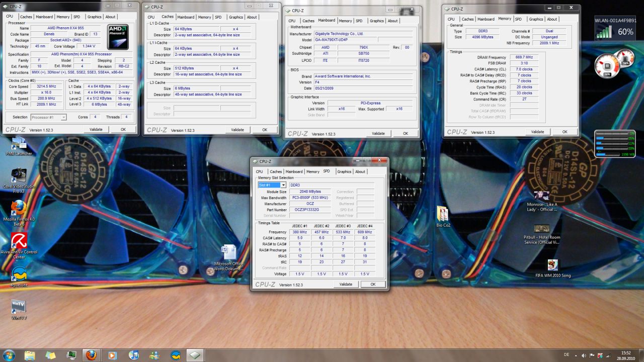Viewport: 644px width, 362px height.
Task: Select the WinTV v7 desktop shortcut
Action: click(x=19, y=309)
